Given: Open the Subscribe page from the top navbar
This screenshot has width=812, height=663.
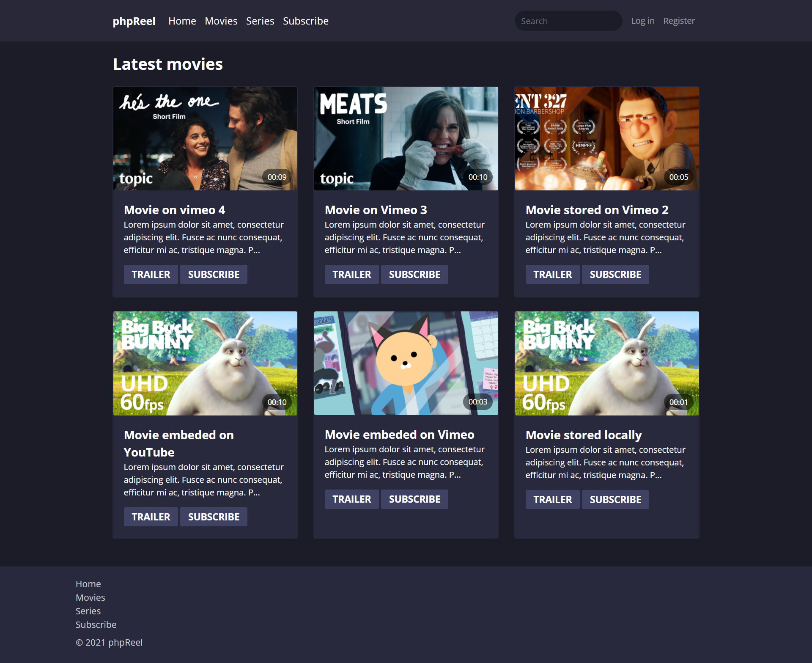Looking at the screenshot, I should [x=305, y=21].
